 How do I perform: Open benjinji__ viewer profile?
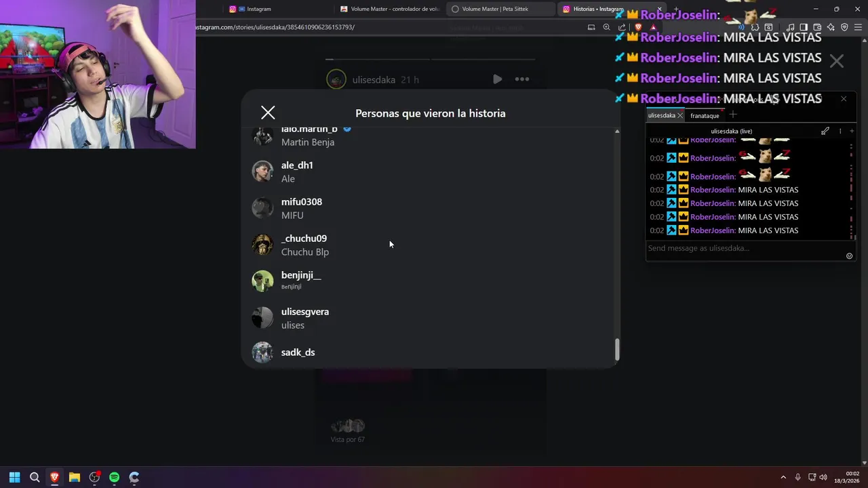pos(301,275)
